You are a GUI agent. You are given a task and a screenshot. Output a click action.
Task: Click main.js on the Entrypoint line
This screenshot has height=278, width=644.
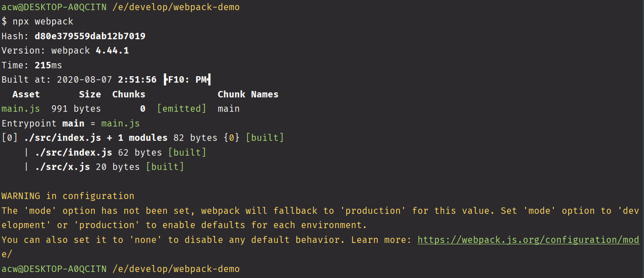(121, 124)
